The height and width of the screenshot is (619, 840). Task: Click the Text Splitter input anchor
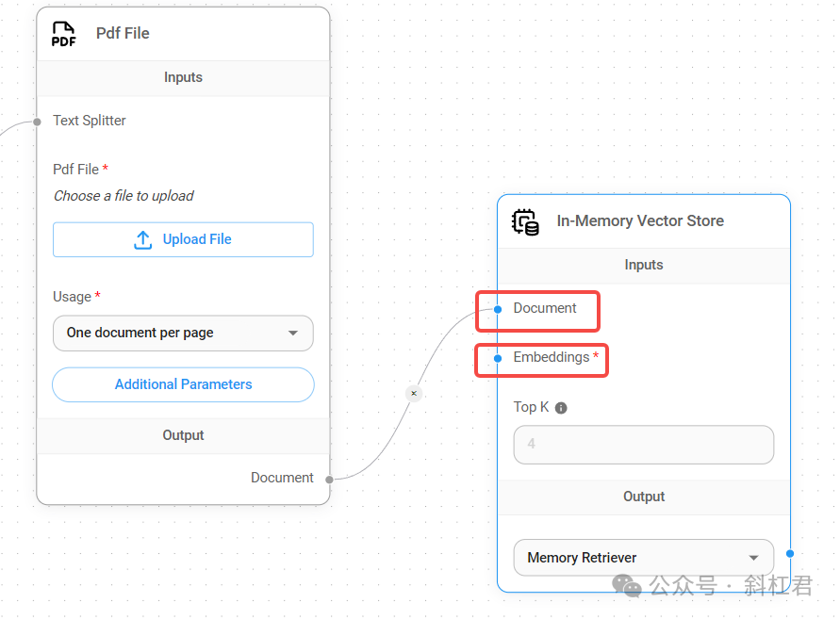pos(37,122)
